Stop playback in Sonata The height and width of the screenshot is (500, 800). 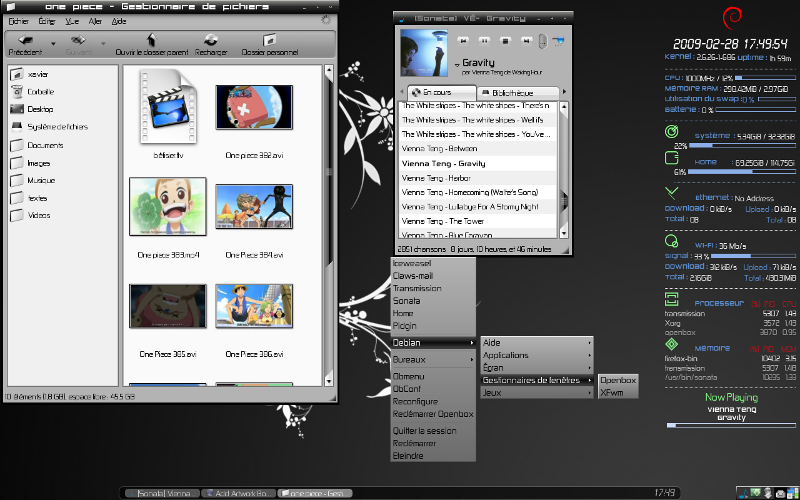(506, 41)
